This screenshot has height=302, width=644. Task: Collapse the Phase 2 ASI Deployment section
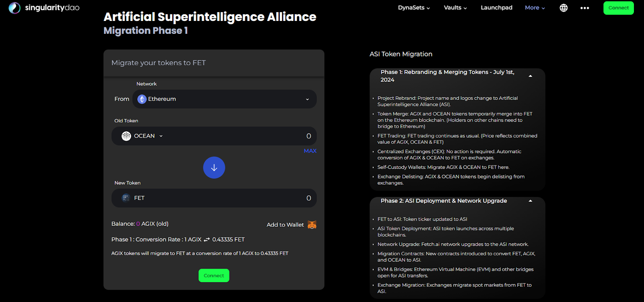coord(530,201)
